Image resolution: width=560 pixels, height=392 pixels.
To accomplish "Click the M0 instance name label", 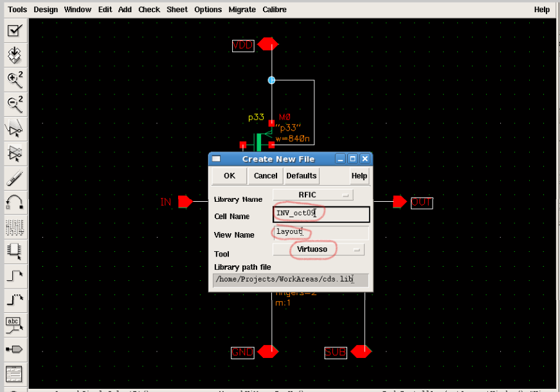I will (x=285, y=117).
